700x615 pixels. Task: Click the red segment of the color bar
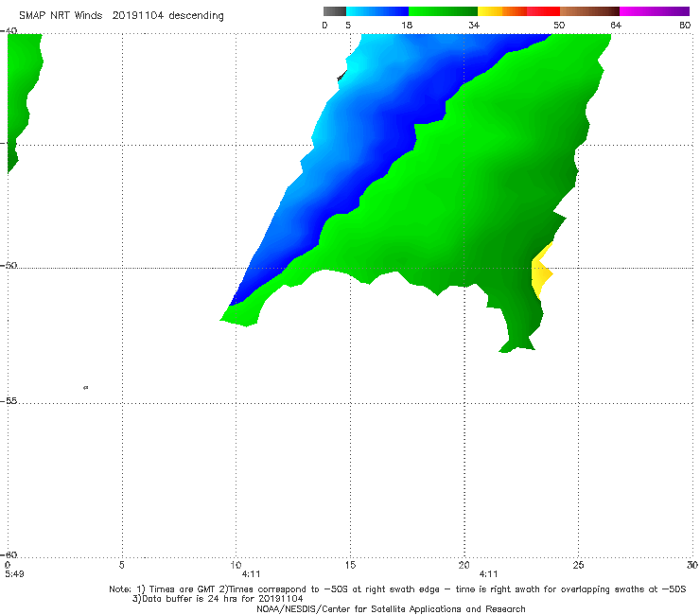[543, 11]
